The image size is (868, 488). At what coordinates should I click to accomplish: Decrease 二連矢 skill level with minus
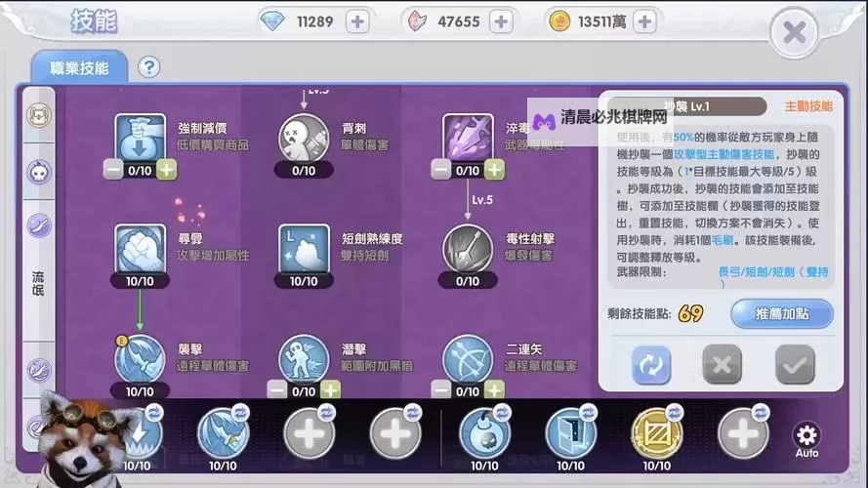point(440,390)
